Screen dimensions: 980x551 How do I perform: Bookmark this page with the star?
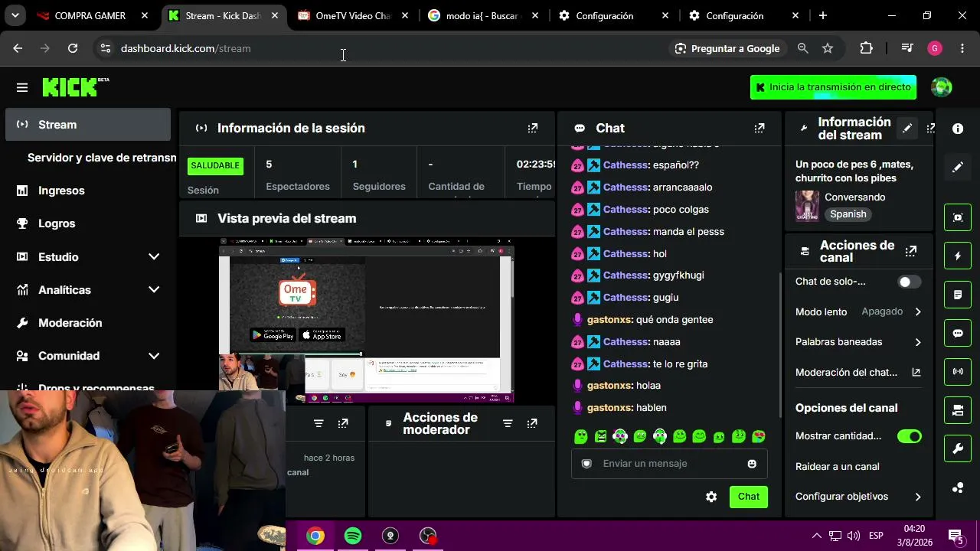point(828,48)
